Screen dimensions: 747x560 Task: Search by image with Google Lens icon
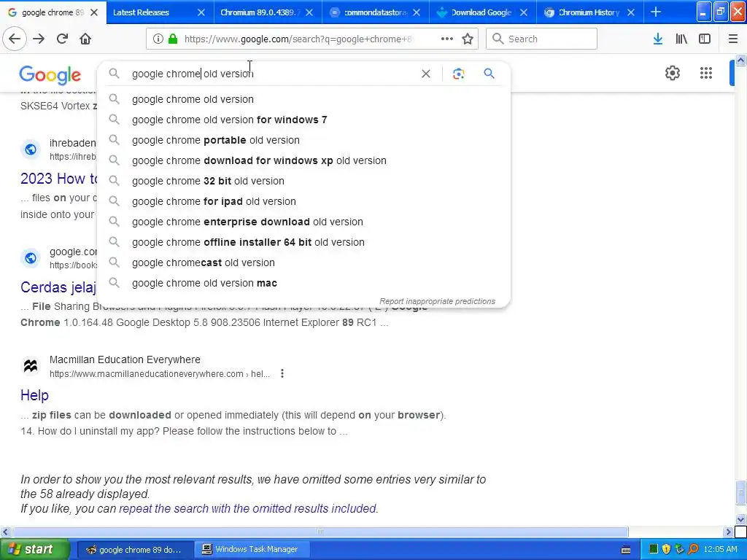coord(458,74)
